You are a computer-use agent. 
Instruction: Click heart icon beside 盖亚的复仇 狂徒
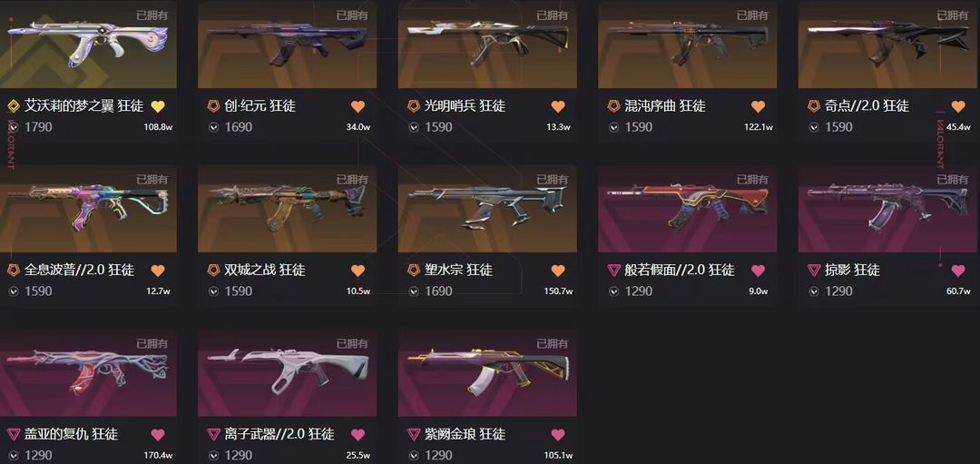pyautogui.click(x=158, y=434)
